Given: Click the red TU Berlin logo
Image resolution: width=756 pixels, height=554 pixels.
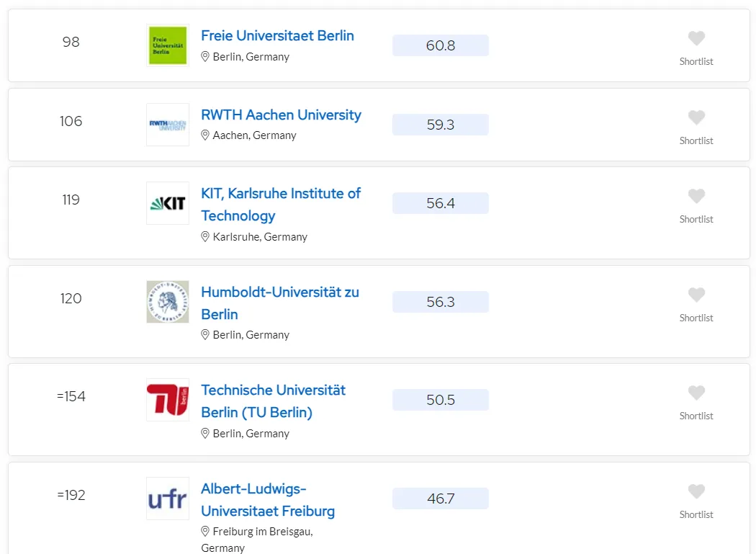Looking at the screenshot, I should (x=168, y=400).
